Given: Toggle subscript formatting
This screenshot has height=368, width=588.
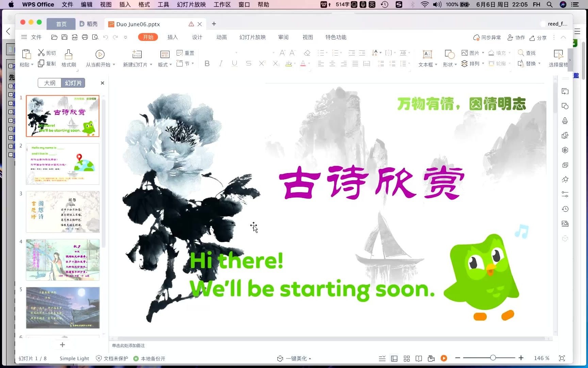Looking at the screenshot, I should (x=276, y=63).
